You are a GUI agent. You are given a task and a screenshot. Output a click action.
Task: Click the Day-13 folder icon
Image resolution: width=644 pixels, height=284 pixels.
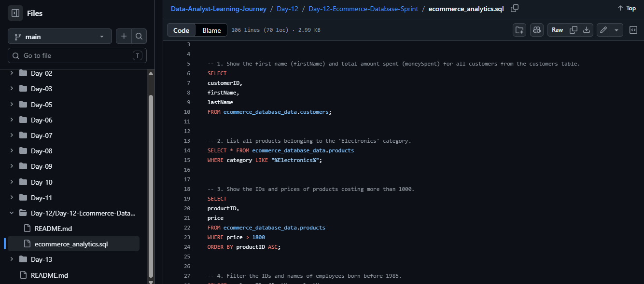23,259
